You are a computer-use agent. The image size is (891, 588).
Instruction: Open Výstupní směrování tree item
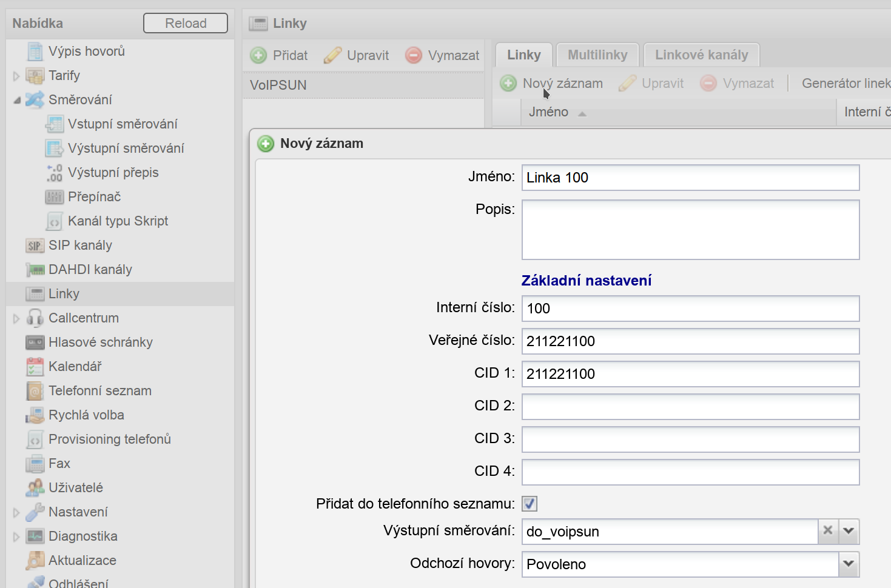tap(126, 149)
